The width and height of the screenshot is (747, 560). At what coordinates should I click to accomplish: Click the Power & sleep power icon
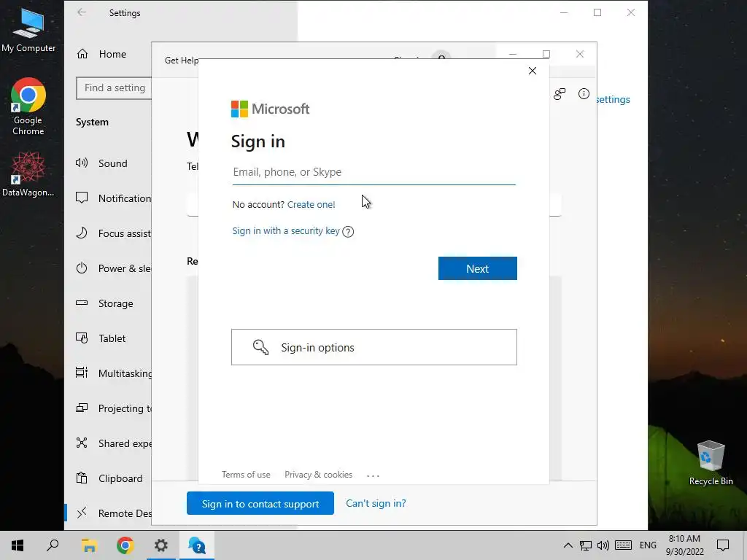[82, 268]
